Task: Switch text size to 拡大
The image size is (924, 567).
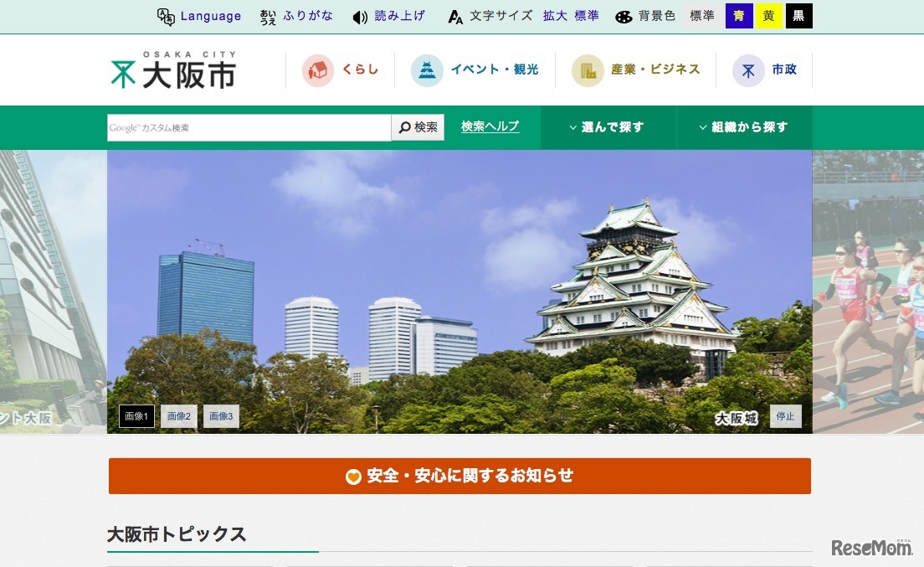Action: click(556, 15)
